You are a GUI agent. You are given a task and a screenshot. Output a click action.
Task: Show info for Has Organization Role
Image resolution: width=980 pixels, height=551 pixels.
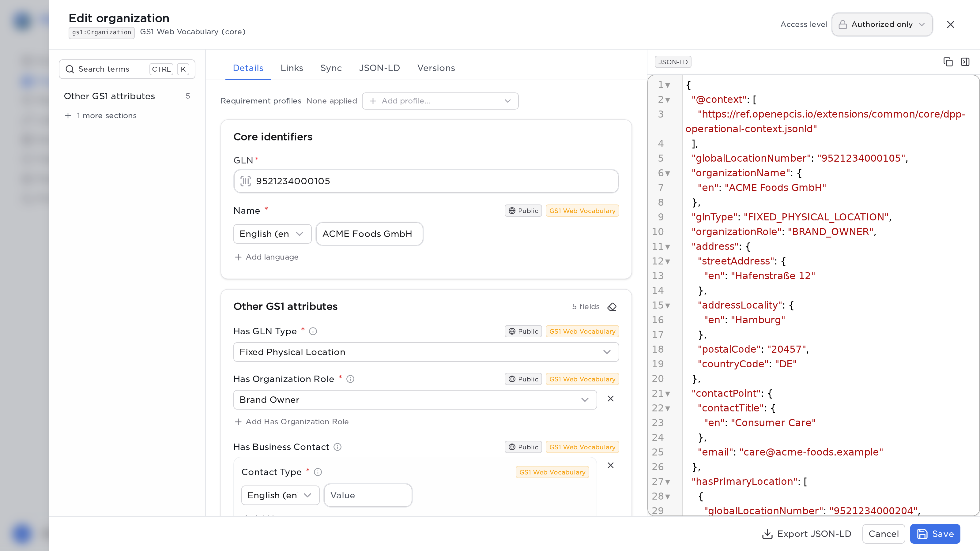click(350, 379)
